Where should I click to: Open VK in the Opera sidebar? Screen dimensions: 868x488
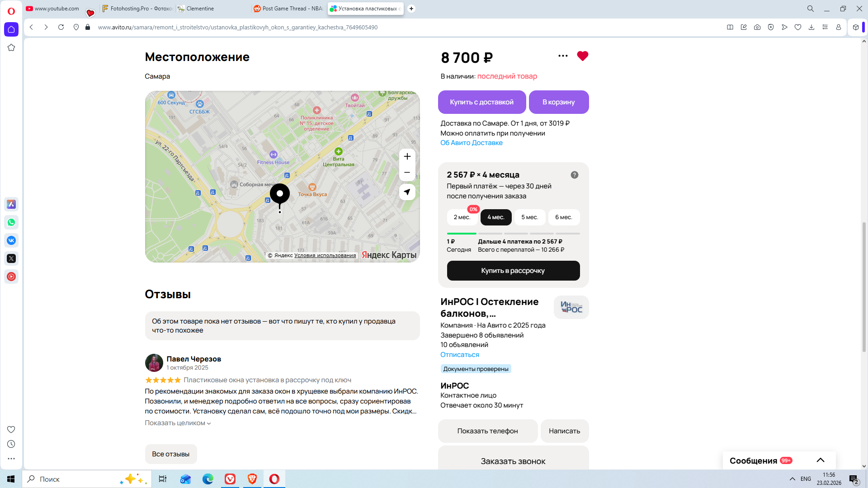click(x=11, y=240)
